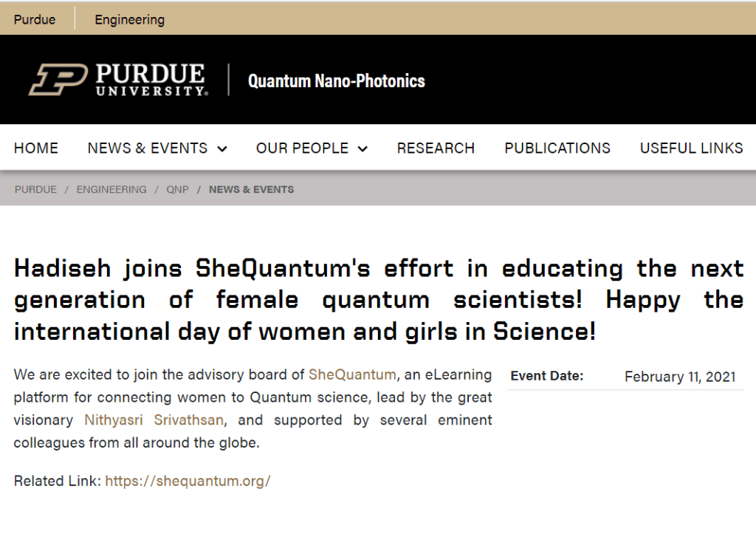Click the PURDUE breadcrumb link
This screenshot has width=756, height=554.
point(35,190)
